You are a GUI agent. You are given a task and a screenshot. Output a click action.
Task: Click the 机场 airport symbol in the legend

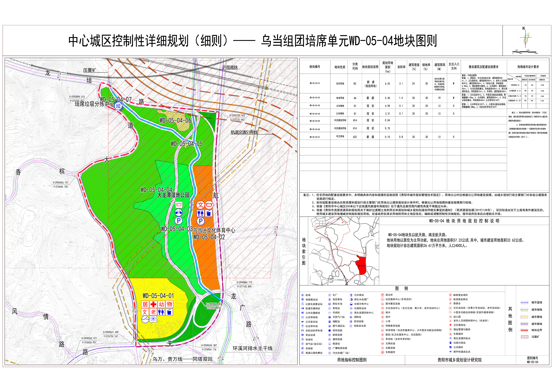coord(303,295)
